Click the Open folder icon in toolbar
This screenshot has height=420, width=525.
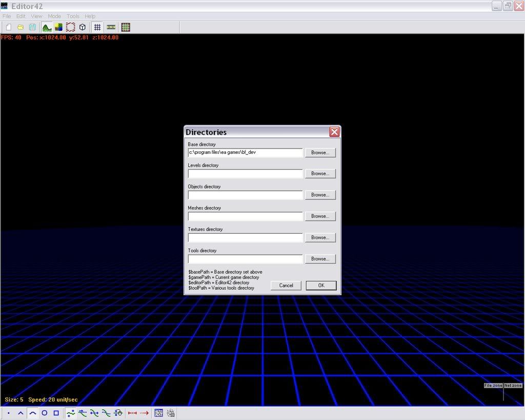21,27
